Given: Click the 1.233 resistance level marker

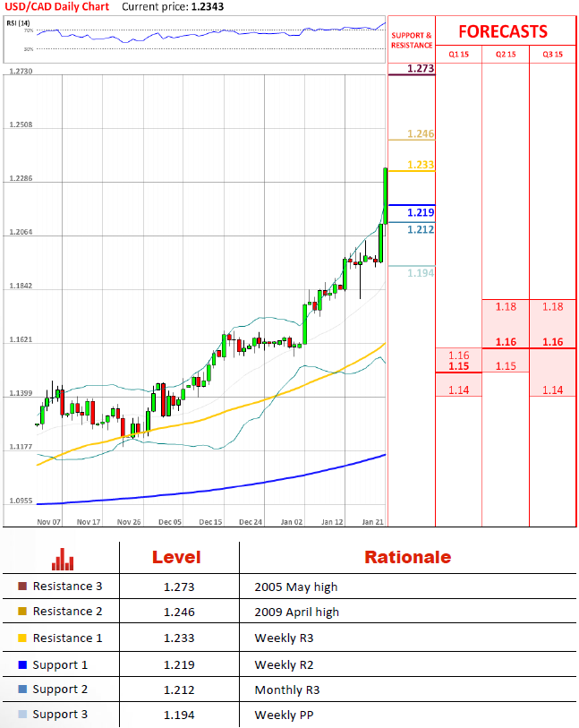Looking at the screenshot, I should pos(421,165).
